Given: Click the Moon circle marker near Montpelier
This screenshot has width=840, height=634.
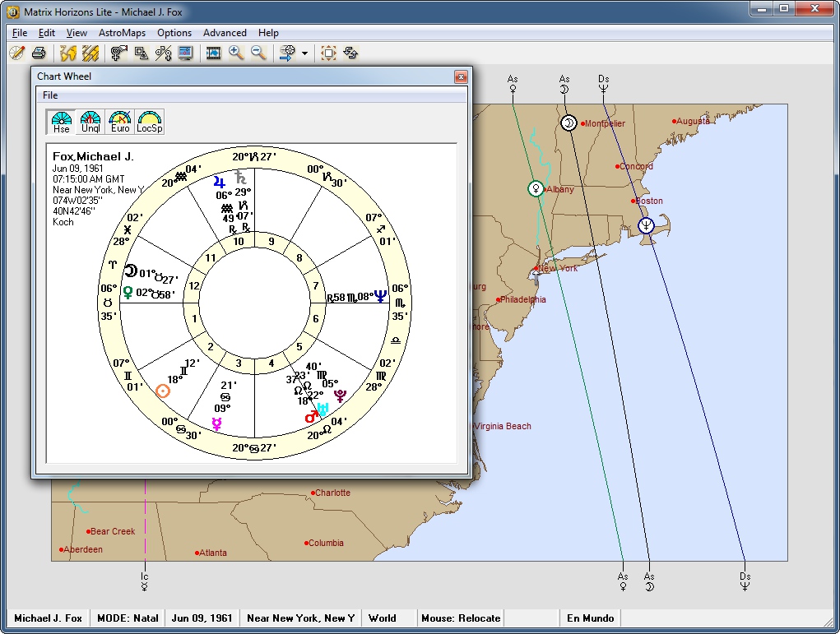Looking at the screenshot, I should click(569, 123).
